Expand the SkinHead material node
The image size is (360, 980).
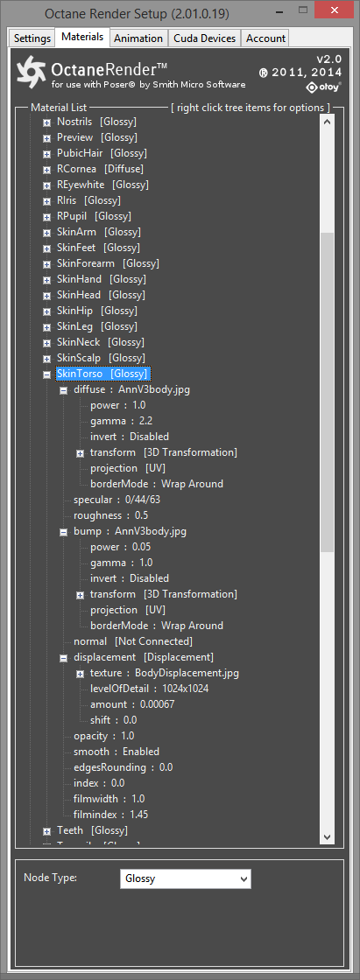point(47,295)
